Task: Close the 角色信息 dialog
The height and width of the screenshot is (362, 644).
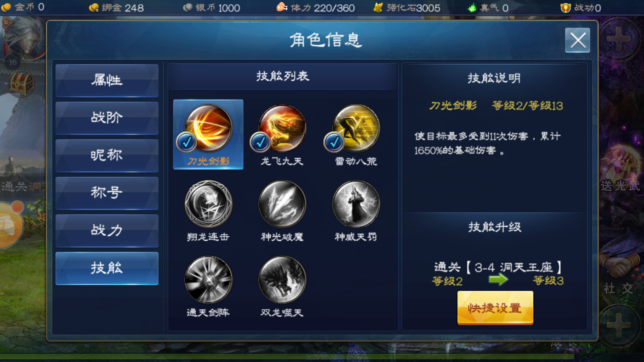Action: point(577,40)
